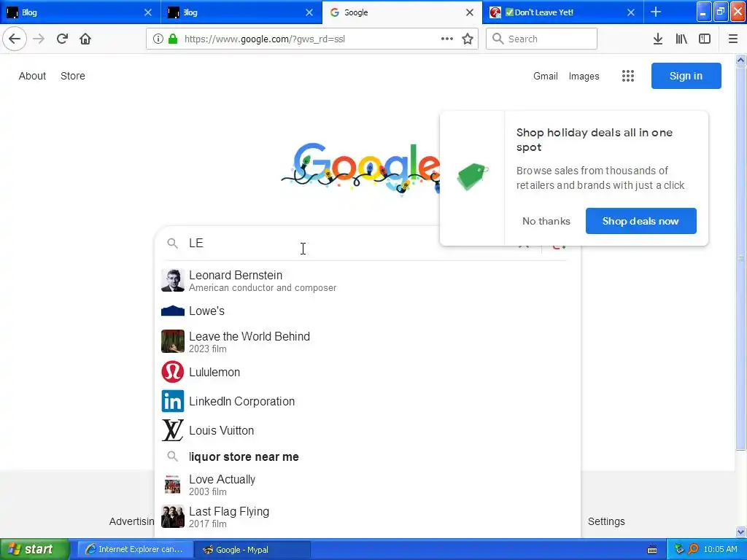Select Leave the World Behind suggestion
This screenshot has height=560, width=747.
(368, 341)
